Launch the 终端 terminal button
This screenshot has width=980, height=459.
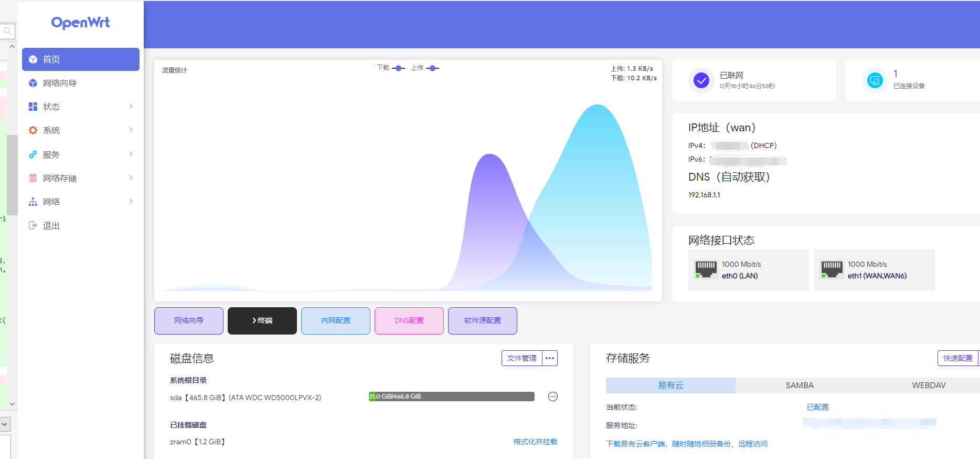[x=262, y=320]
